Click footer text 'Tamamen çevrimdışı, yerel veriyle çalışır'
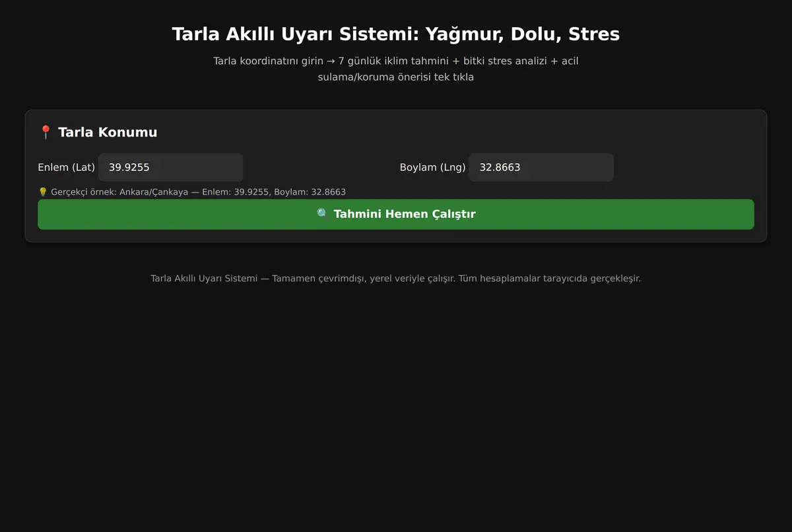Image resolution: width=792 pixels, height=532 pixels. (364, 279)
